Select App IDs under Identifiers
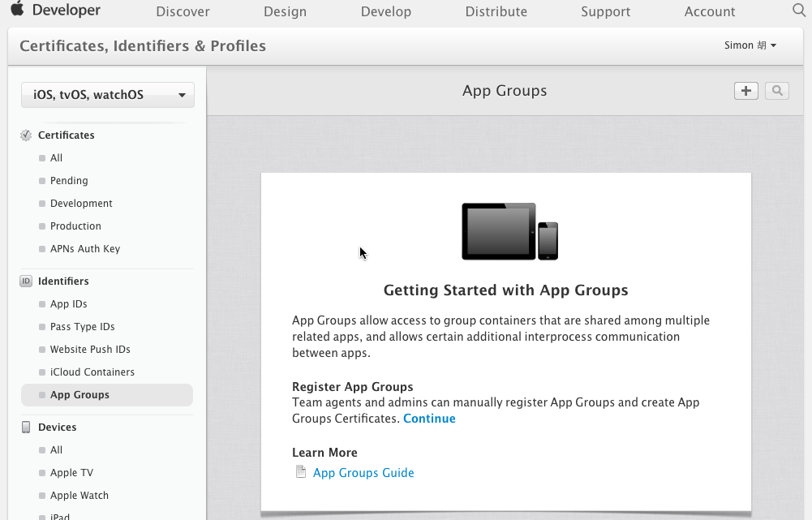 [x=68, y=304]
